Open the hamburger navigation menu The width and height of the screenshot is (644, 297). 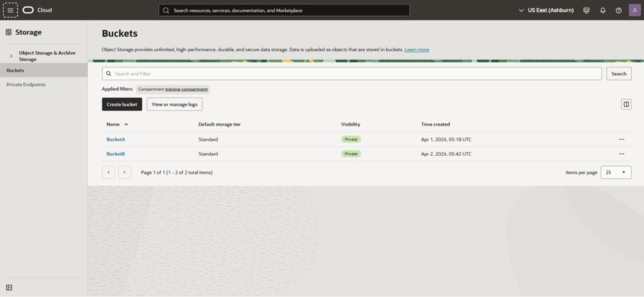pos(10,10)
